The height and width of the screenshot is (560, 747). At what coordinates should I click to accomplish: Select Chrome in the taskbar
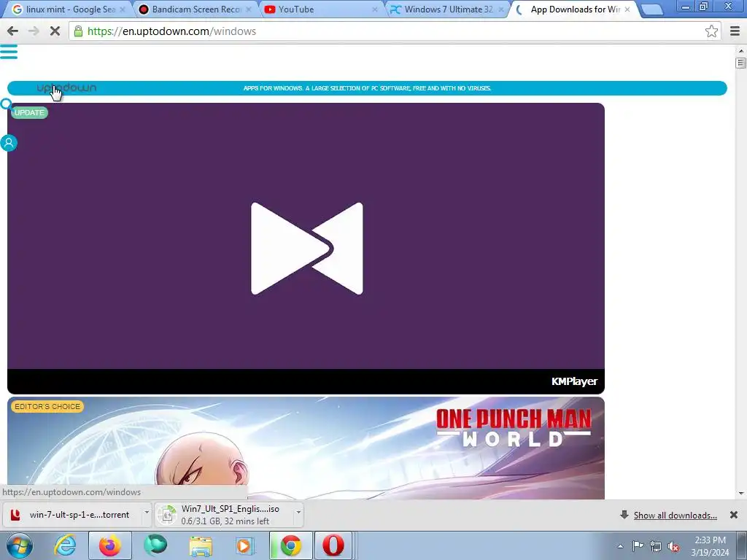pyautogui.click(x=290, y=545)
